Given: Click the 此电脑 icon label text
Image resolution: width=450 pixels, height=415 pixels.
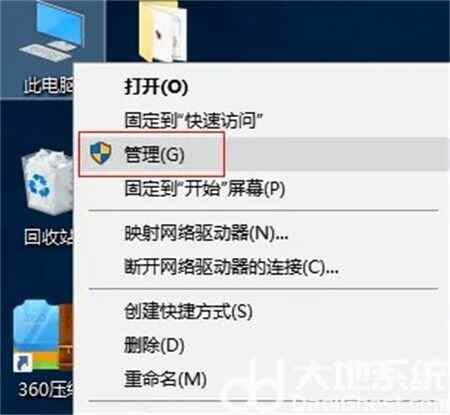Looking at the screenshot, I should point(48,85).
